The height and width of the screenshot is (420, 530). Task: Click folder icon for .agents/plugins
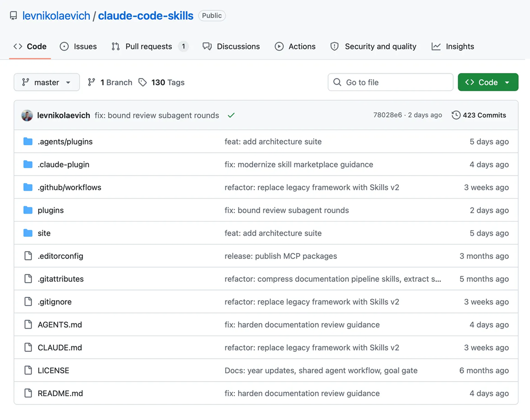click(x=28, y=142)
